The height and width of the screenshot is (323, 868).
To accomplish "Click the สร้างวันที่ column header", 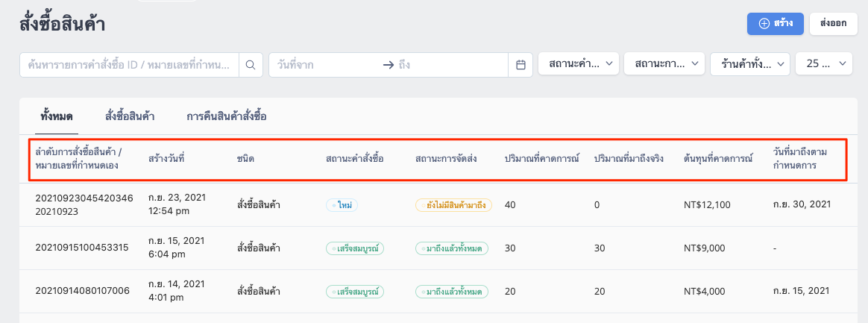I will tap(166, 159).
